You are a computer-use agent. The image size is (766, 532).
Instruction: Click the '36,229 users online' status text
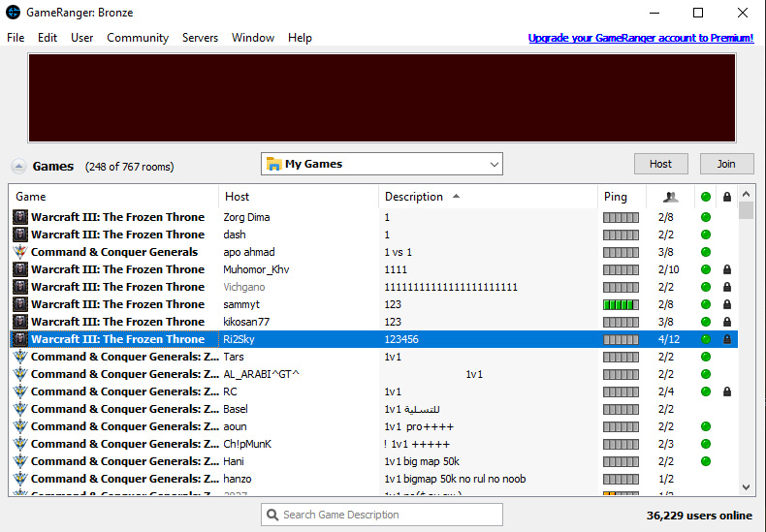pos(699,516)
